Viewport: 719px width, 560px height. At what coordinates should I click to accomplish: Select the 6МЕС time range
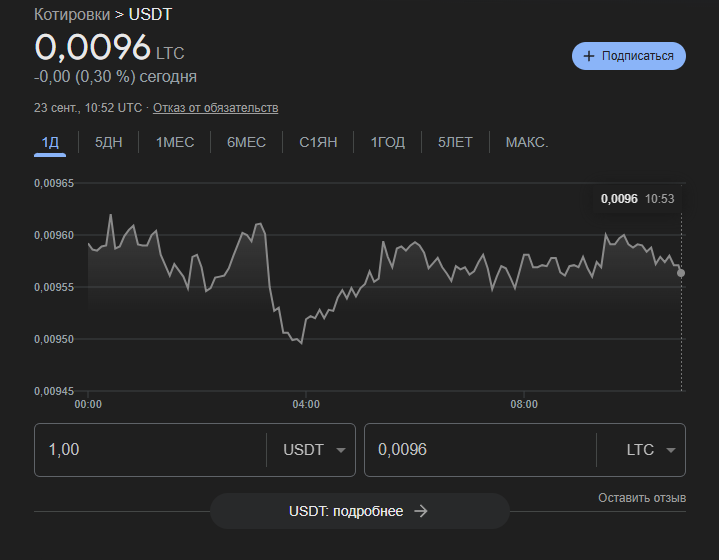246,142
